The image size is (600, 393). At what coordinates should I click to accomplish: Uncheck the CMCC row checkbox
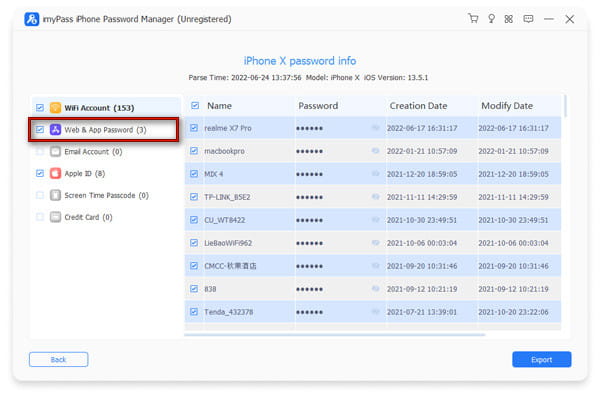click(194, 266)
